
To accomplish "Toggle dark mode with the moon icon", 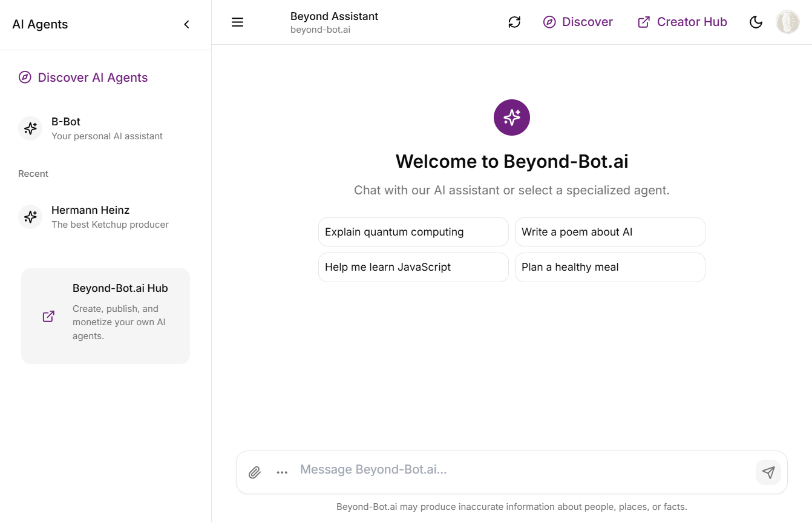I will [756, 22].
